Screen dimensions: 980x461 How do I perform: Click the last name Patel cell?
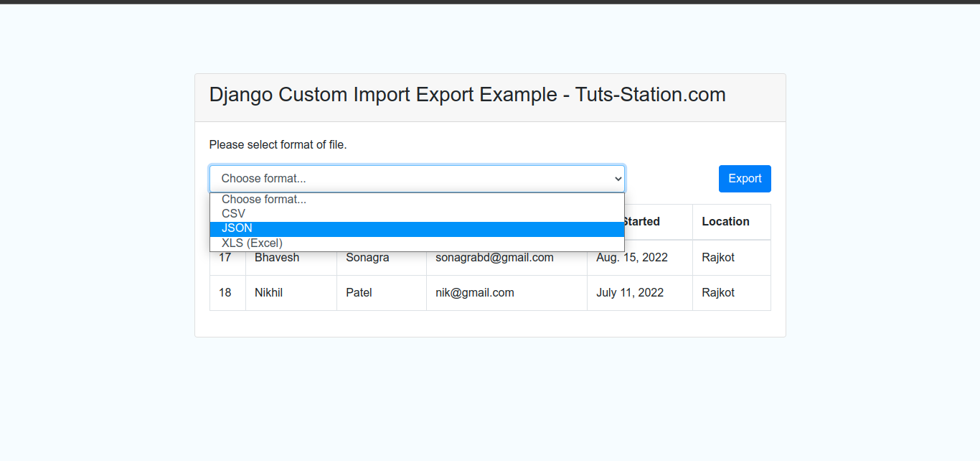coord(382,293)
